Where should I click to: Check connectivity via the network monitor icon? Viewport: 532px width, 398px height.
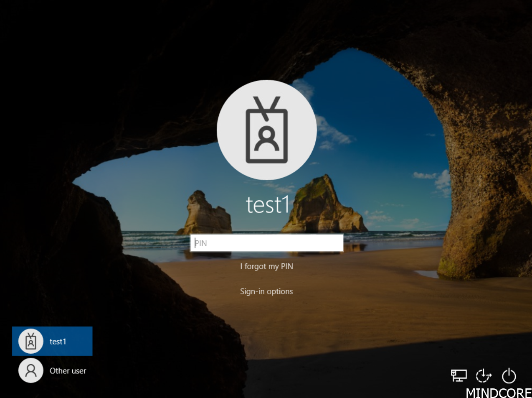(x=458, y=376)
